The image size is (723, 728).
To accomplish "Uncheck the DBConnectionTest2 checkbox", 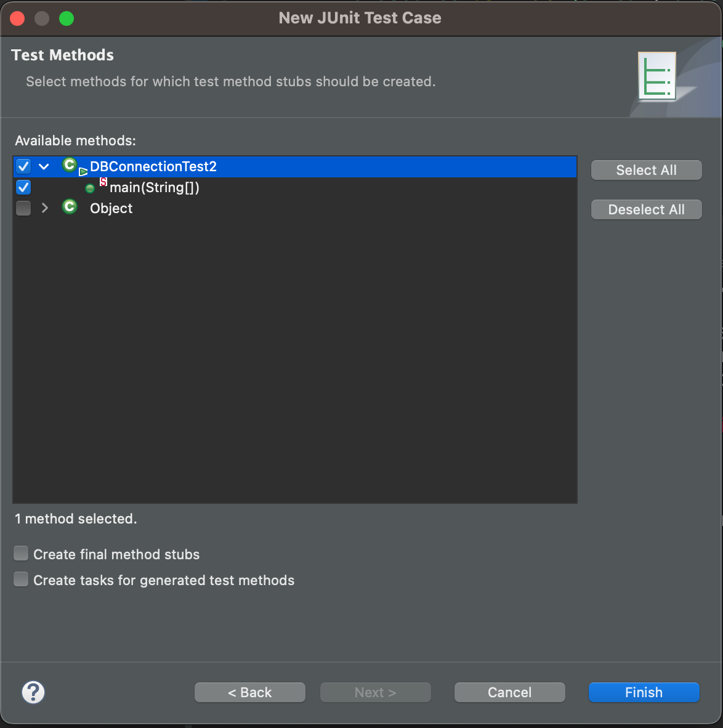I will (x=23, y=166).
